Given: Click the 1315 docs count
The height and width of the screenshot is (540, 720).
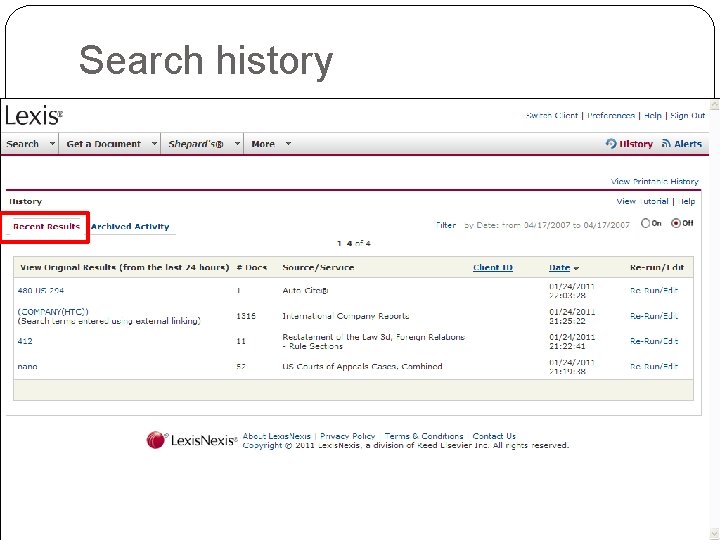Looking at the screenshot, I should (246, 316).
